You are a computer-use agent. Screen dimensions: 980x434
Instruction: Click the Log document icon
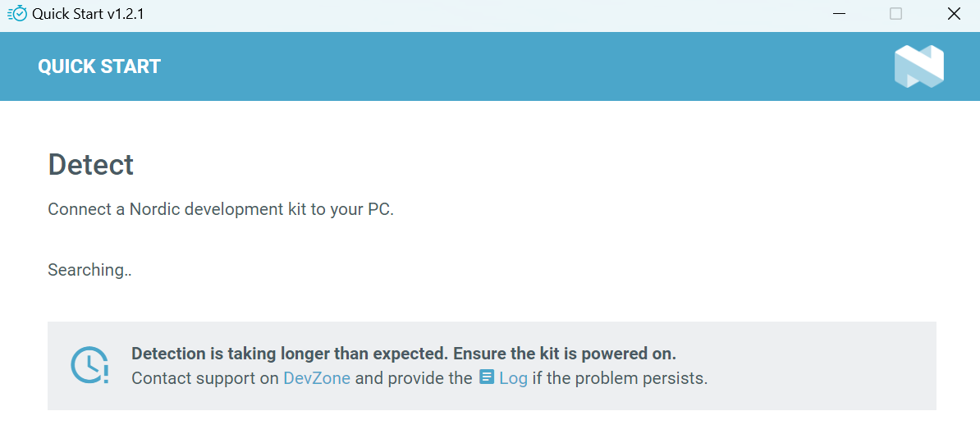[487, 377]
